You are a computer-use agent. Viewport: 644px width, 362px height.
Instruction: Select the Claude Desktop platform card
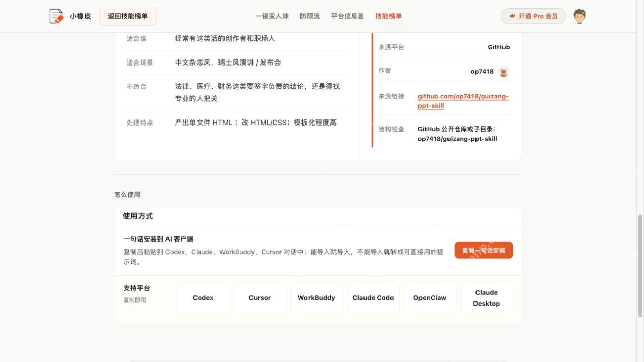[486, 298]
